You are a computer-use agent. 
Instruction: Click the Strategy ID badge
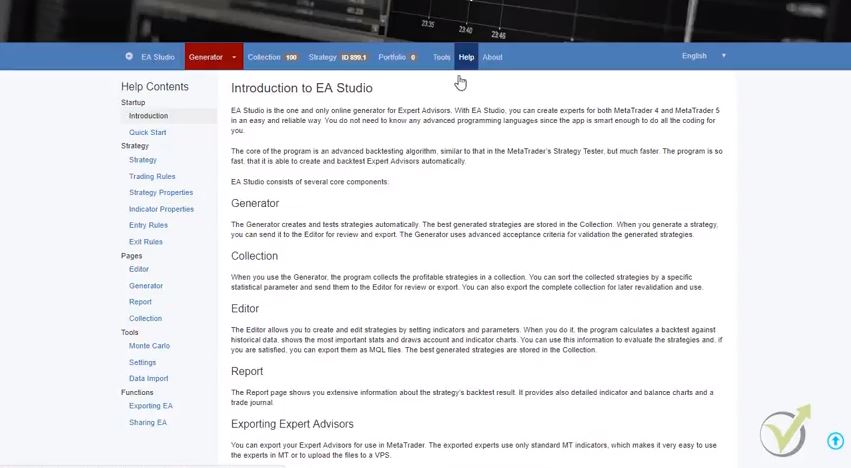[354, 57]
